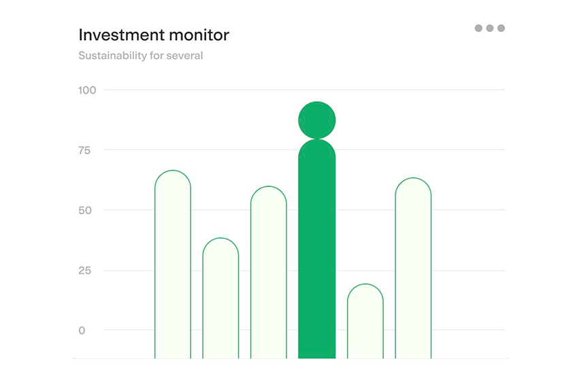The image size is (588, 374).
Task: Click the green circle atop highlighted bar
Action: (x=317, y=120)
